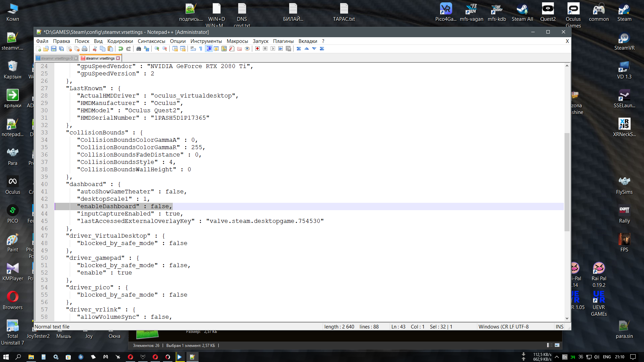Toggle synchronized horizontal scrolling

tap(183, 49)
